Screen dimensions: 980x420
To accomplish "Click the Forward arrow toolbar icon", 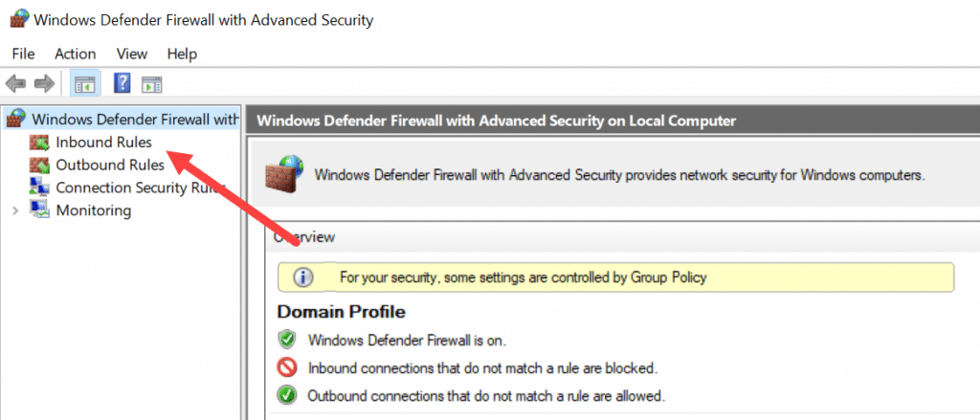I will tap(45, 83).
